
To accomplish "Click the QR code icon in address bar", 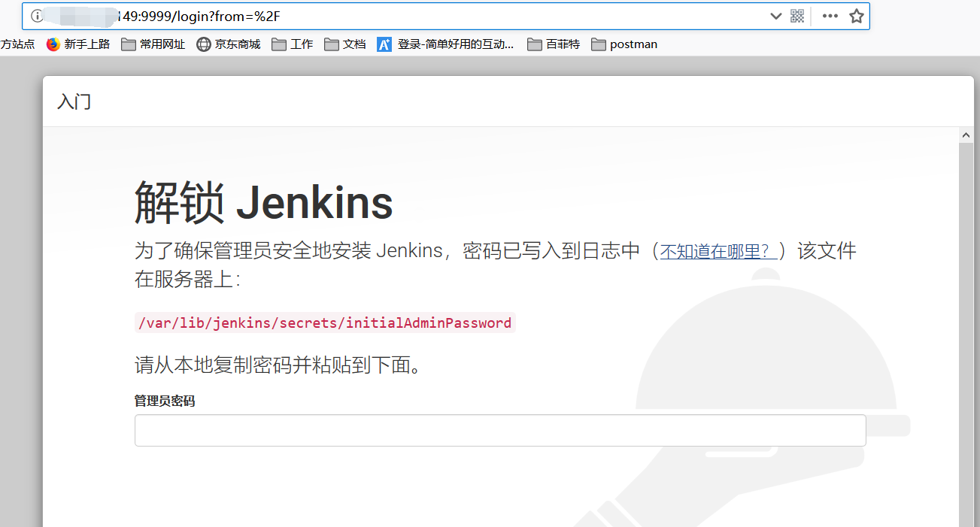I will pyautogui.click(x=798, y=16).
